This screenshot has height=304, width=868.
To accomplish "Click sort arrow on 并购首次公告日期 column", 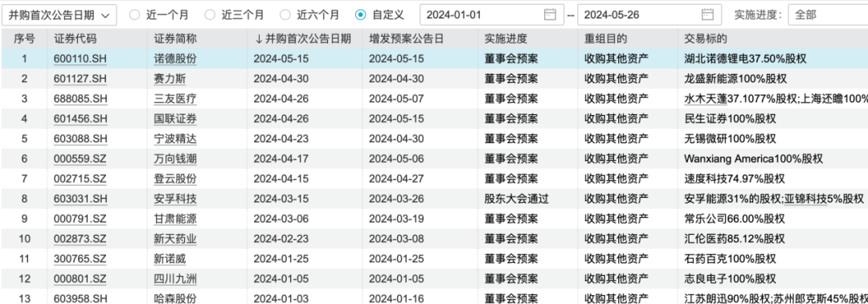I will click(258, 39).
